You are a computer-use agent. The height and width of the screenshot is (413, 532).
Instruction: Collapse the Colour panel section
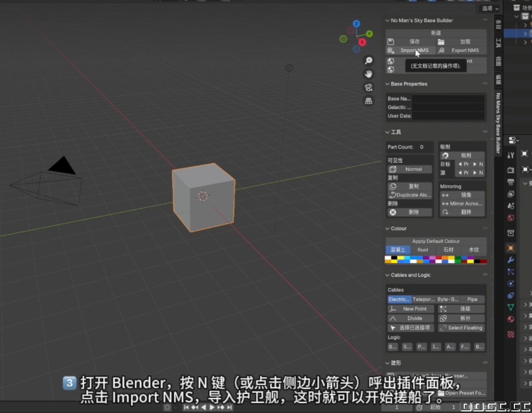[388, 228]
